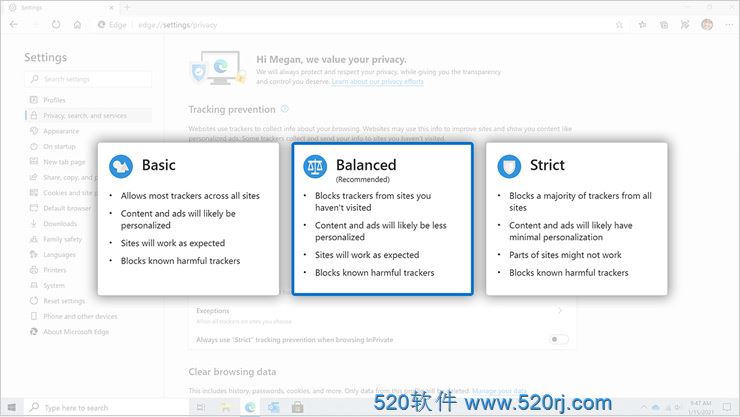Go back with the browser back arrow
The image size is (740, 417).
point(14,25)
